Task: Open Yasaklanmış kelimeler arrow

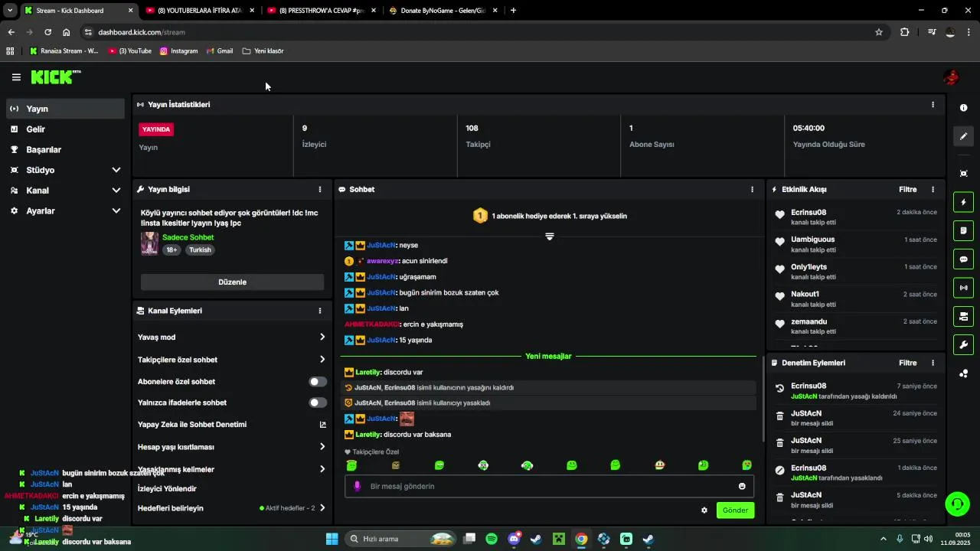Action: pyautogui.click(x=322, y=469)
